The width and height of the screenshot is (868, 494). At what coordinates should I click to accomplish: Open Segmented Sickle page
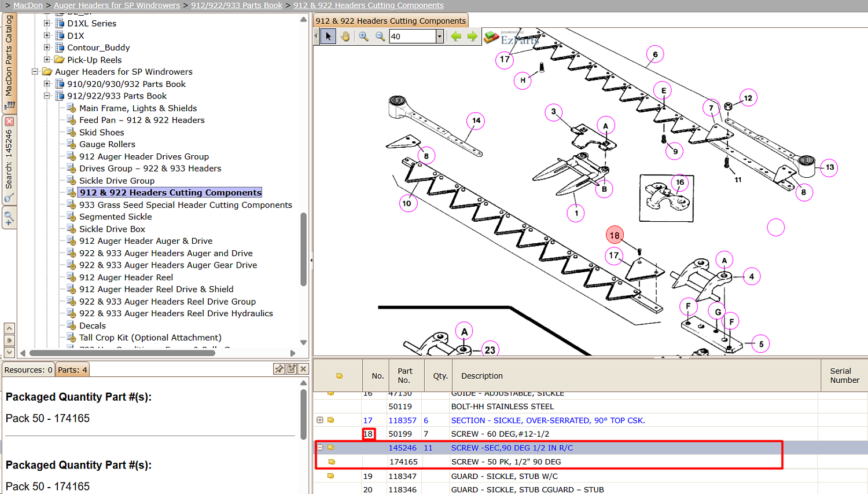click(116, 217)
